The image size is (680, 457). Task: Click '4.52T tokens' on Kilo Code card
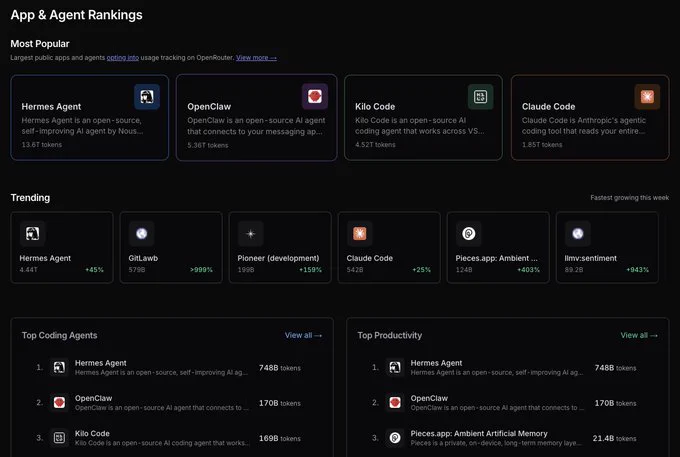(375, 145)
